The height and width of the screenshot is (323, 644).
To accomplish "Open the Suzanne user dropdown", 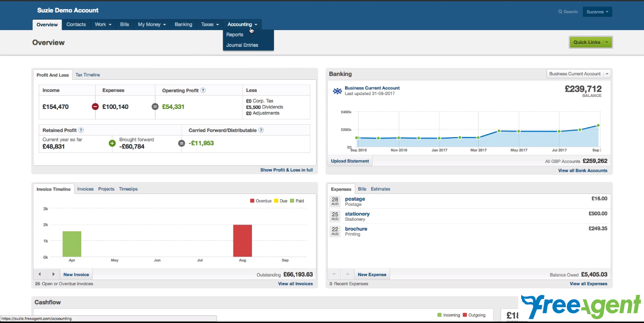I will 597,11.
